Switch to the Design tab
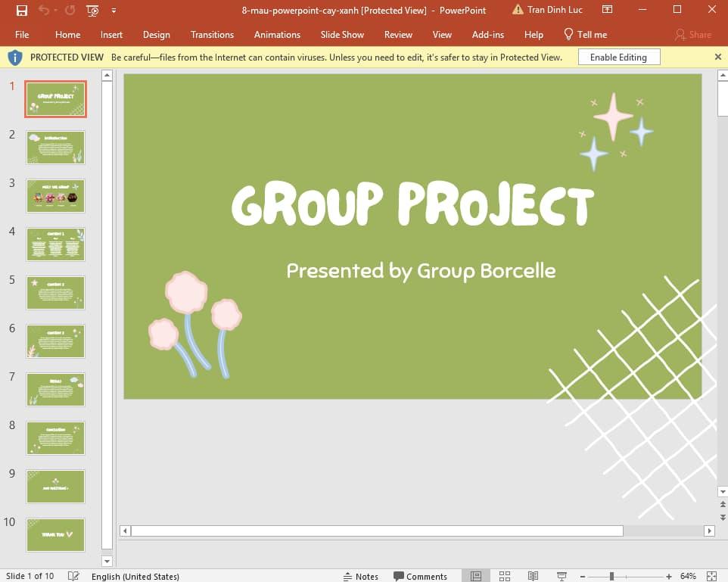Viewport: 728px width, 582px height. 157,34
